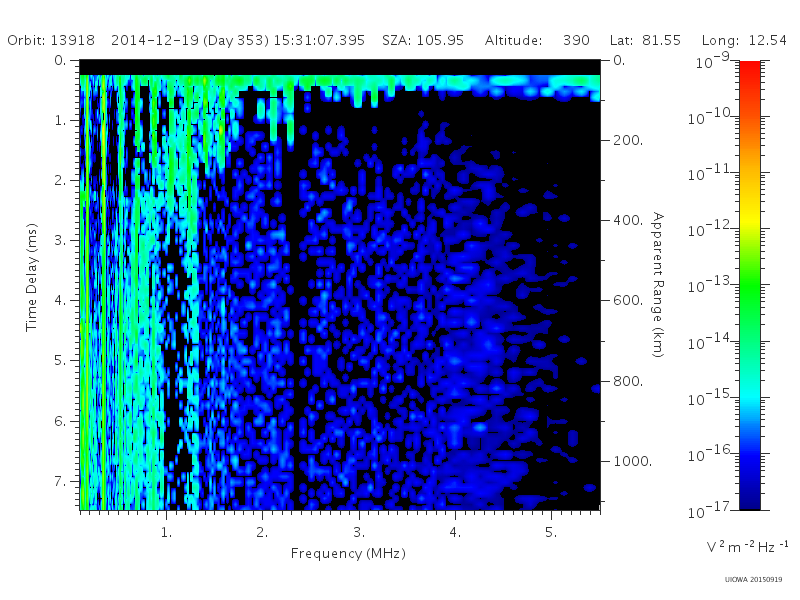Viewport: 800px width, 600px height.
Task: Click the UIOWA 20150919 credit text
Action: pyautogui.click(x=754, y=580)
